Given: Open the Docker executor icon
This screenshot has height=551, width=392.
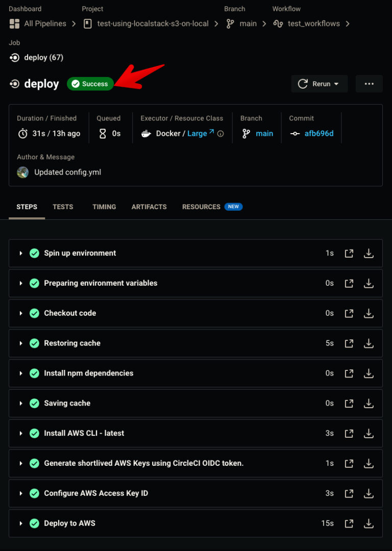Looking at the screenshot, I should (x=146, y=133).
